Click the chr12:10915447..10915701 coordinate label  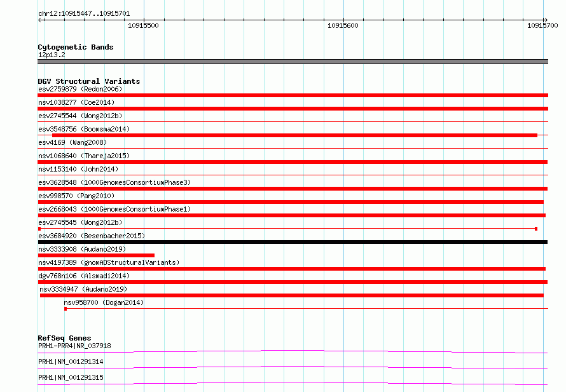point(84,14)
